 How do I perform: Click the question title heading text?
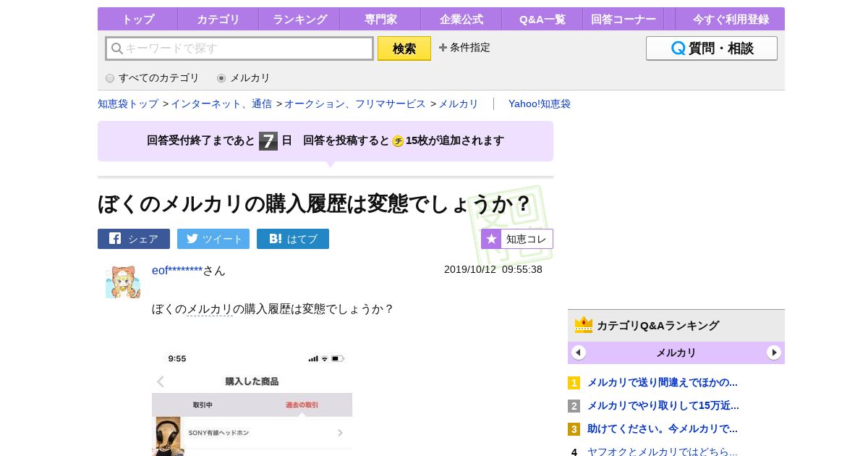pyautogui.click(x=315, y=204)
